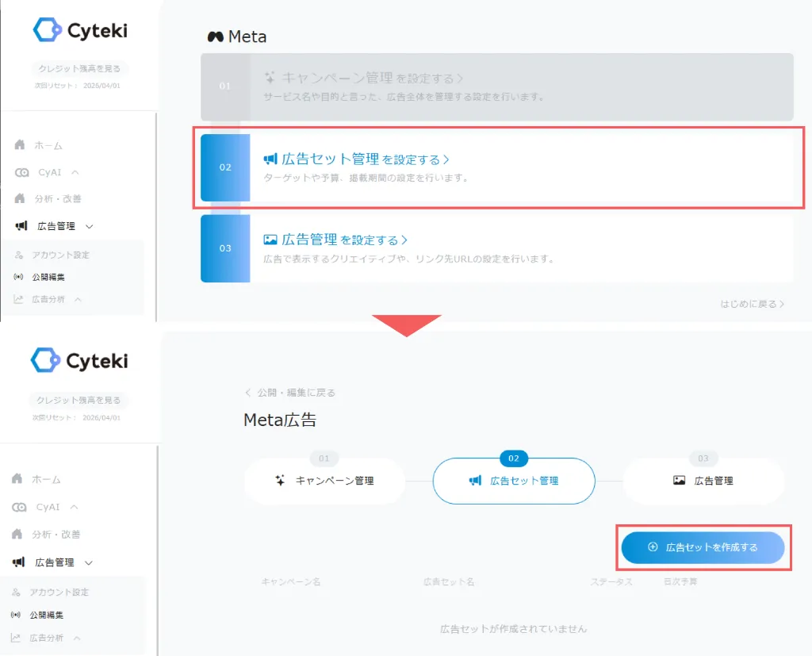
Task: Open 広告セット管理を設定する step 02 card
Action: pyautogui.click(x=497, y=167)
